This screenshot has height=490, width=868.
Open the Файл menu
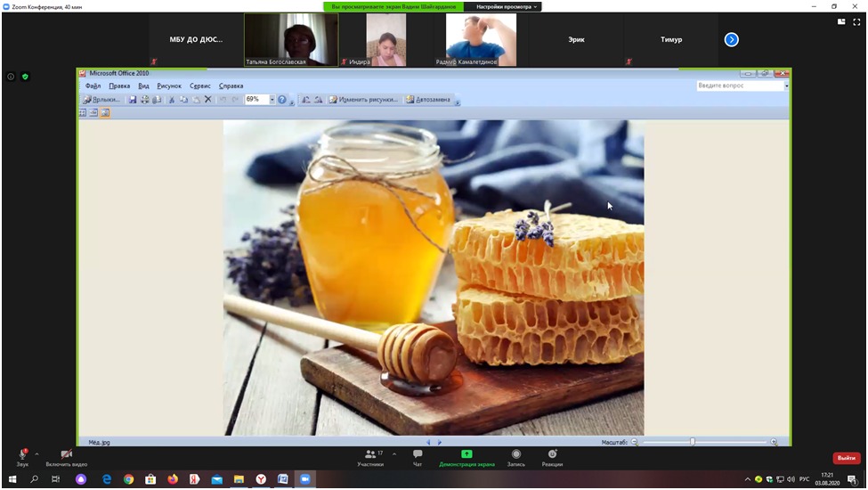click(93, 86)
